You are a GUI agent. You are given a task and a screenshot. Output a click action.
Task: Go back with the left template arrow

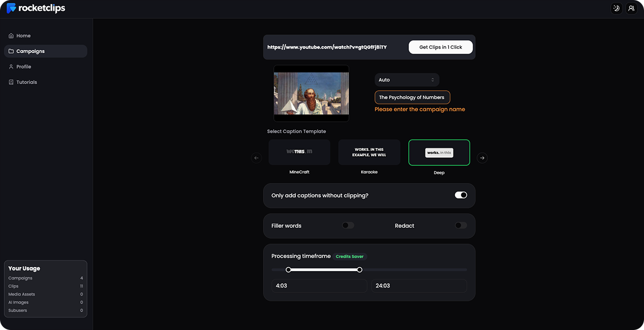(x=256, y=158)
